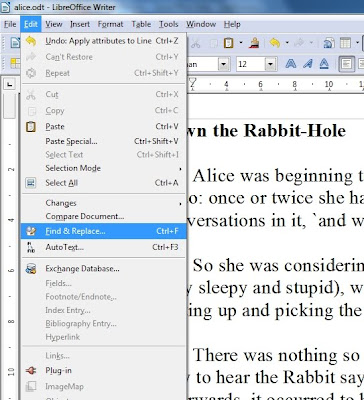364x400 pixels.
Task: Open the Table toolbar dropdown arrow
Action: (357, 43)
